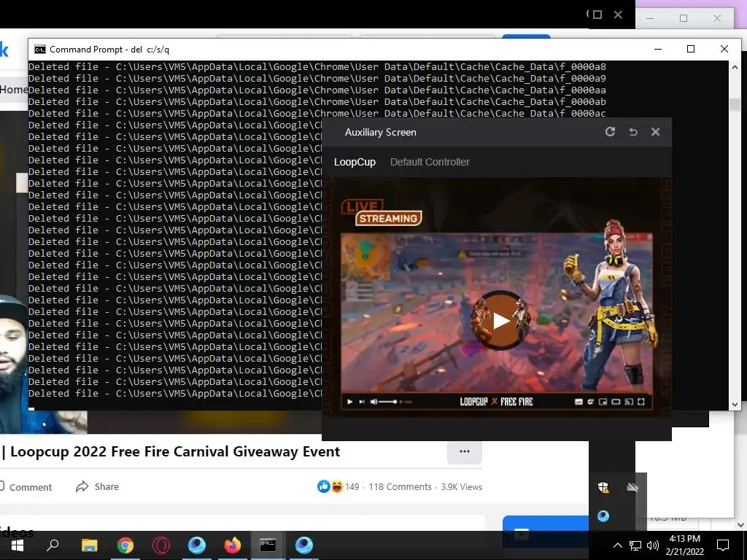Click the Deleted file line ending f_0000a8
Image resolution: width=747 pixels, height=560 pixels.
pos(317,66)
